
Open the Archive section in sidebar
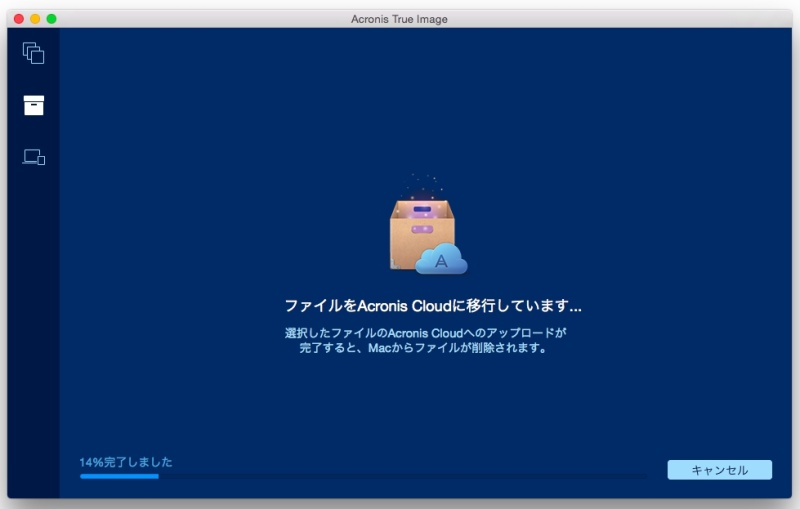34,105
